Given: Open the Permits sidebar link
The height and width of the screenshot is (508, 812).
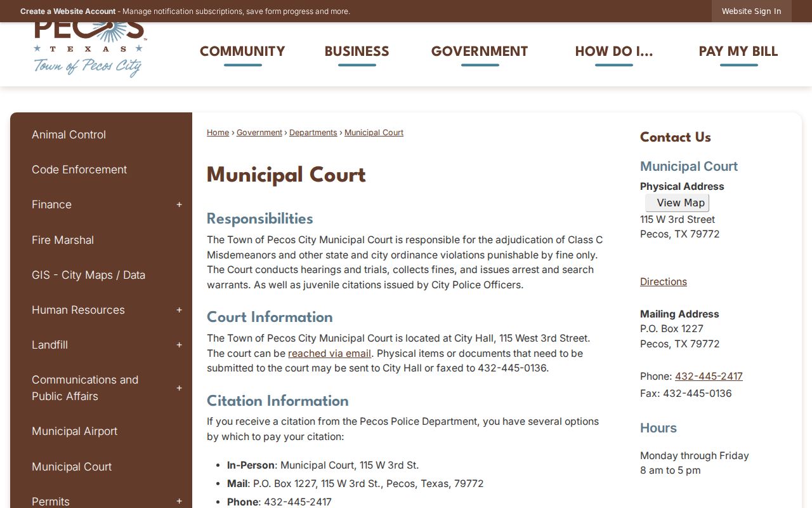Looking at the screenshot, I should [51, 501].
